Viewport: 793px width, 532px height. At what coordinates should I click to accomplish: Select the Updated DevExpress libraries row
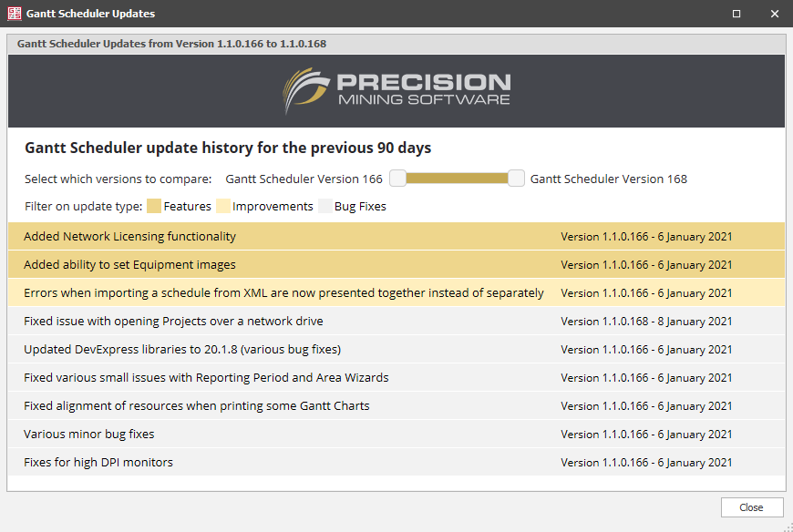click(x=396, y=350)
